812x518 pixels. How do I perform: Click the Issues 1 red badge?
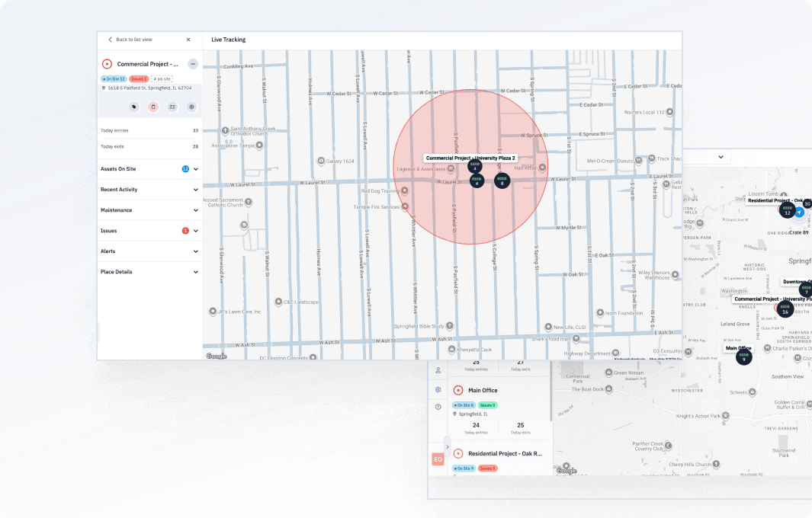click(139, 78)
